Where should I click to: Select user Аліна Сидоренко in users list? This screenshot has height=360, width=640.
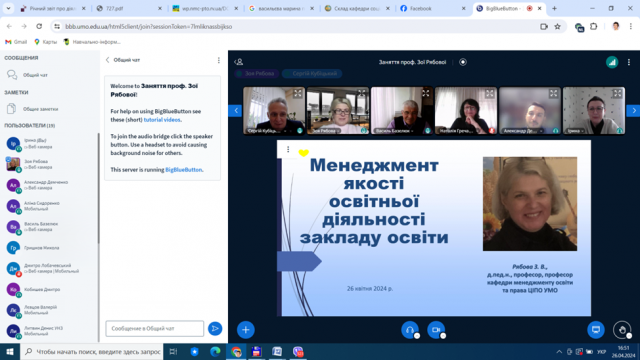tap(49, 206)
